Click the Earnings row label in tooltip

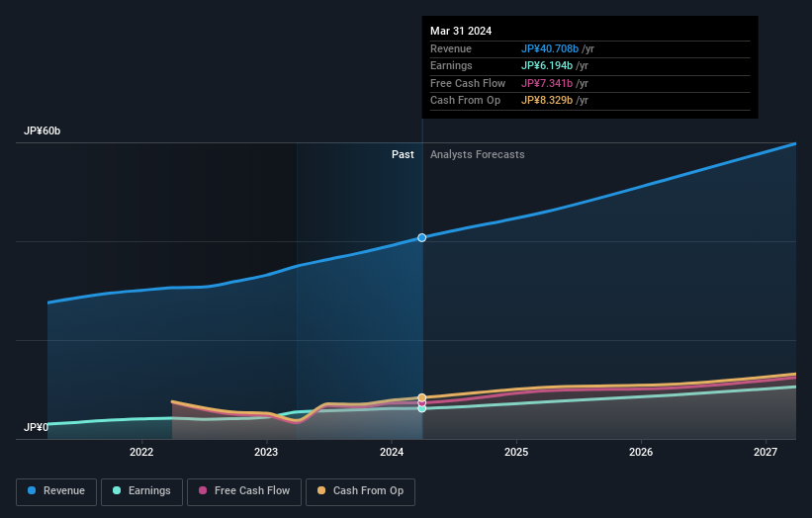pos(451,65)
